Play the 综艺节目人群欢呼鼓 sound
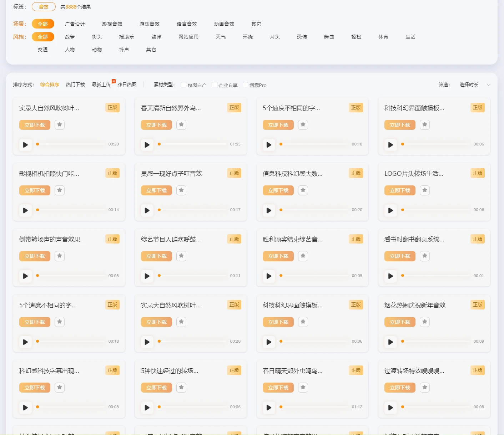 click(147, 276)
